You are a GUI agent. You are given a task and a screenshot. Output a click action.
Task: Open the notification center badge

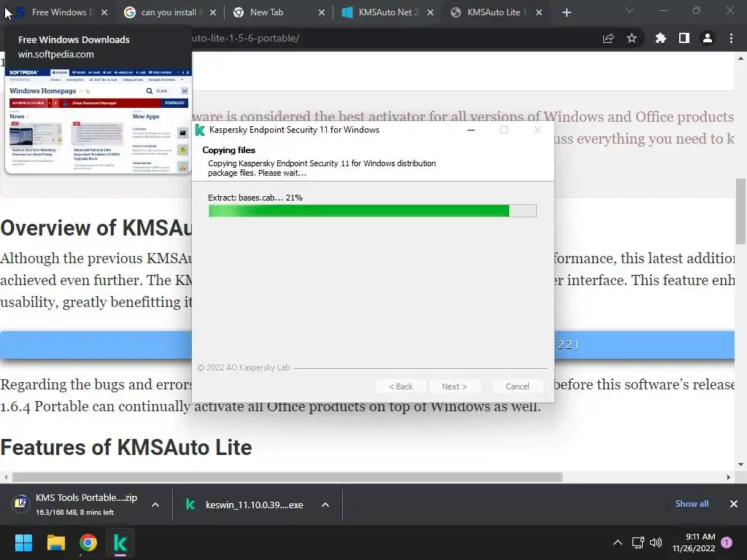pos(727,542)
